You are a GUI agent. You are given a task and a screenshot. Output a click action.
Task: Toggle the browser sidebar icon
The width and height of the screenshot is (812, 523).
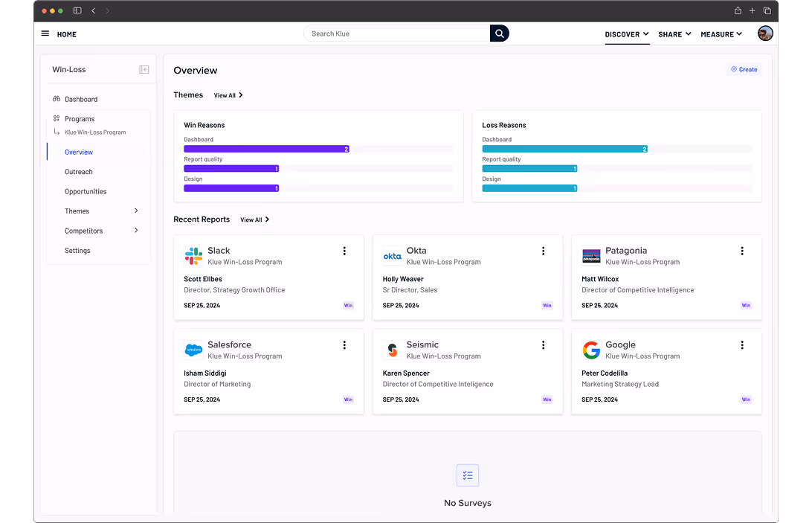coord(77,10)
